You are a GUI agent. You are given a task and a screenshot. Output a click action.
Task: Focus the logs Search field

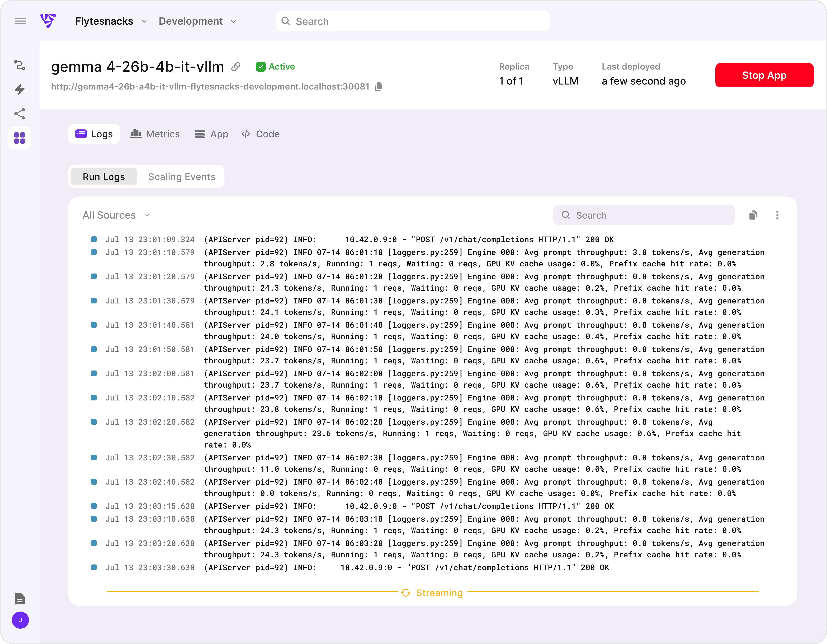pos(644,215)
